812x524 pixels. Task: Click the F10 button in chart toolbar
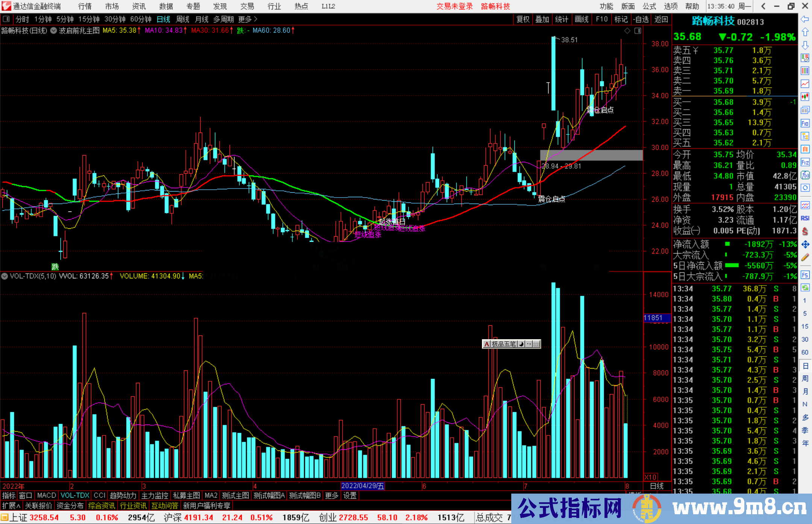point(601,19)
